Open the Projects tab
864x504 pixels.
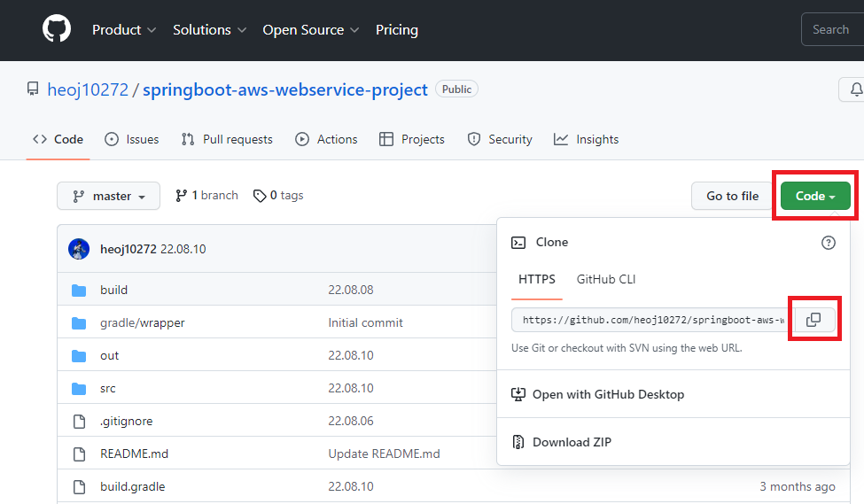411,139
